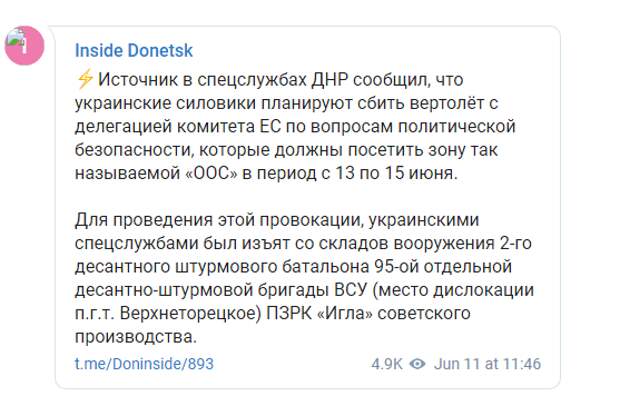Click the 4.9K view count
Screen dimensions: 620x416
[x=387, y=363]
